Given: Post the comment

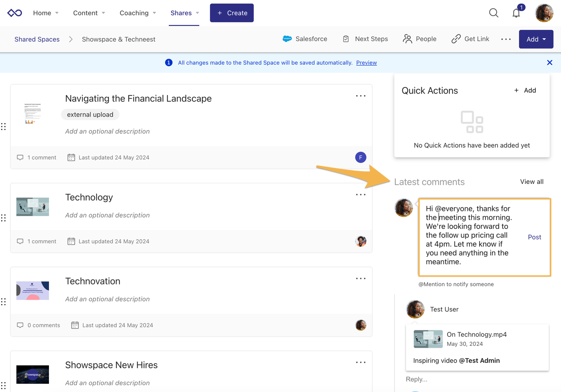Looking at the screenshot, I should [x=534, y=237].
